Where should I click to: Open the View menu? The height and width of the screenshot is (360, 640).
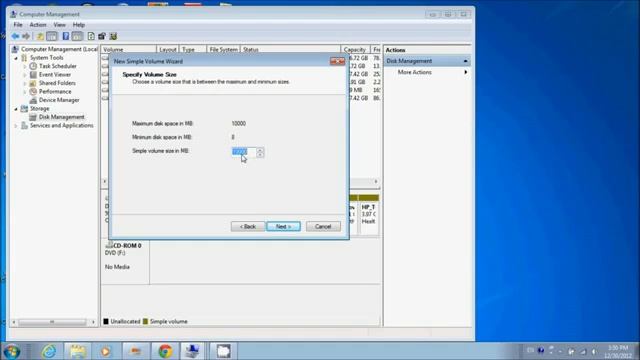click(x=59, y=25)
